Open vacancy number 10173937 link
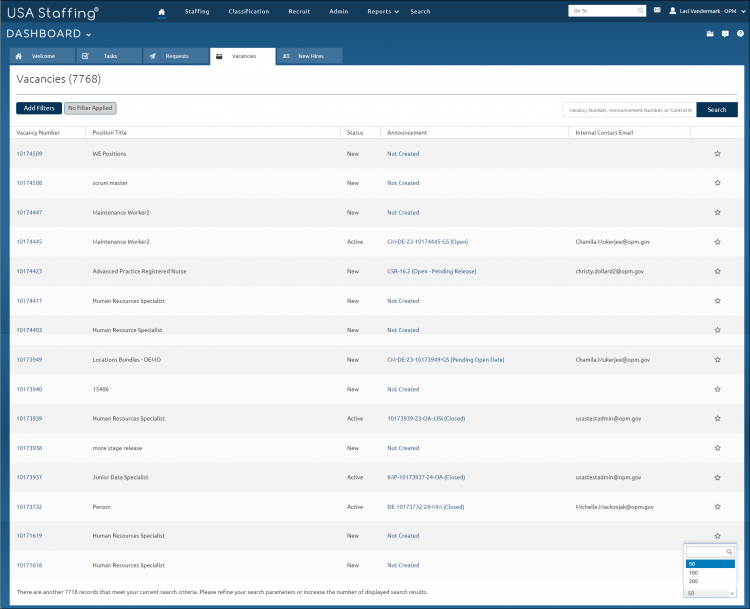This screenshot has width=750, height=609. (x=29, y=477)
